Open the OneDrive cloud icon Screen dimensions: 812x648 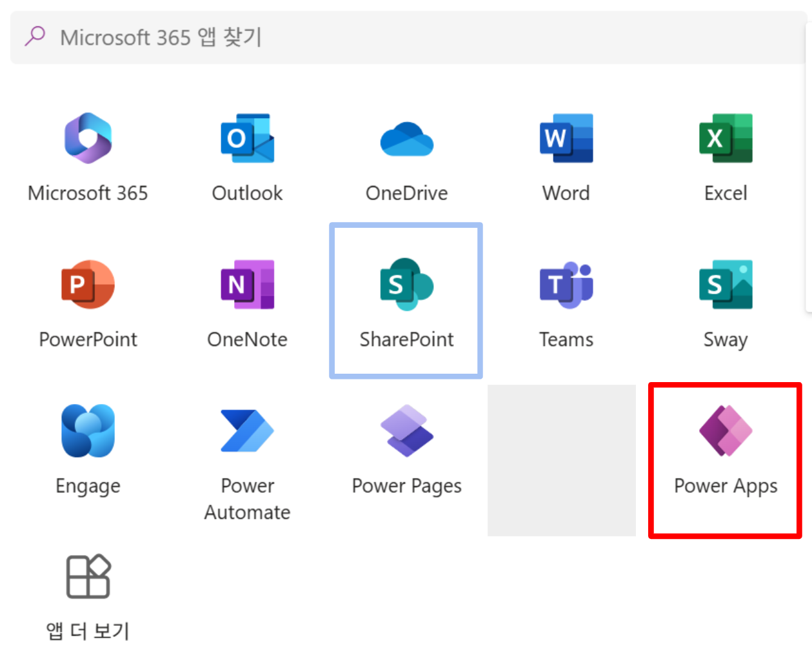[407, 139]
